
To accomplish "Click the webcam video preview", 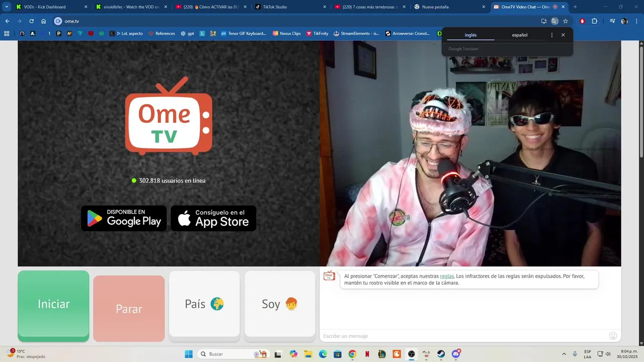I will (470, 153).
